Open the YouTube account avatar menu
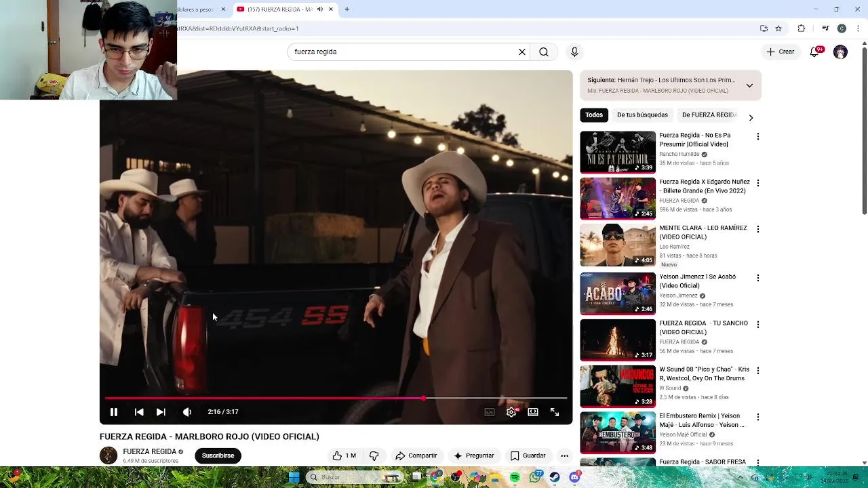This screenshot has width=868, height=488. pyautogui.click(x=840, y=52)
